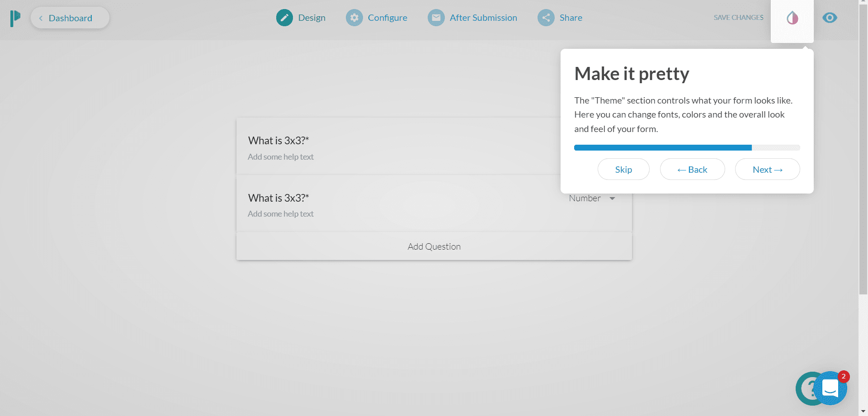Edit the first 'What is 3x3?' question title
The width and height of the screenshot is (868, 416).
[x=278, y=141]
